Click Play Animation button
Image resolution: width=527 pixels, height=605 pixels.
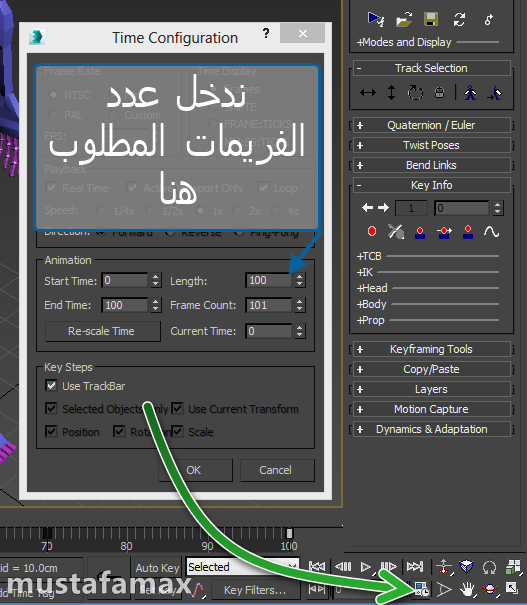(366, 567)
